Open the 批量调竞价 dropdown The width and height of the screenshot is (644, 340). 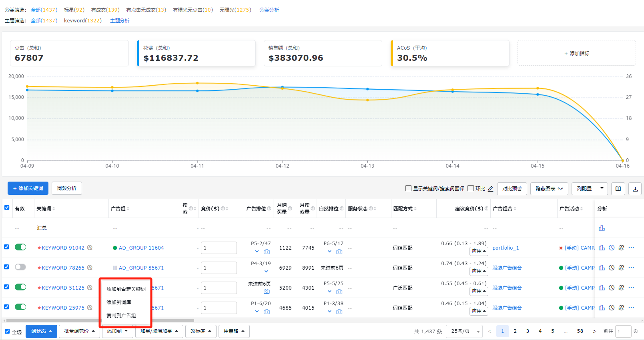point(79,331)
